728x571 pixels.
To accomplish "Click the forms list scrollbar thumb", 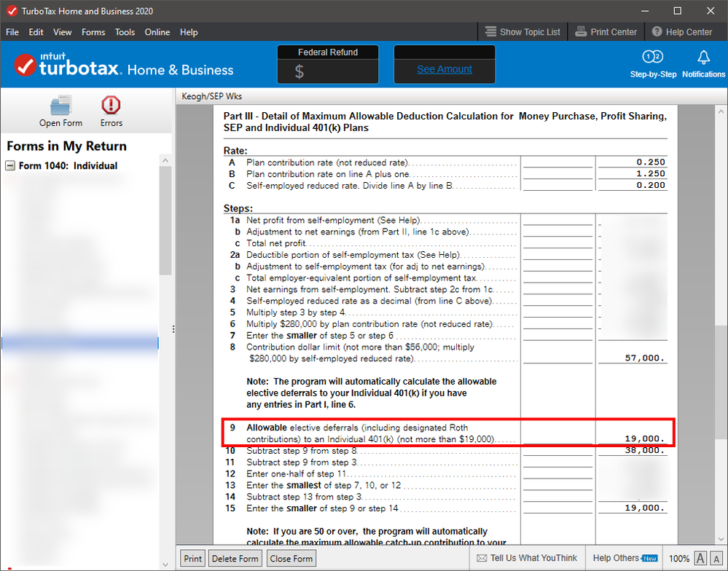I will [165, 221].
